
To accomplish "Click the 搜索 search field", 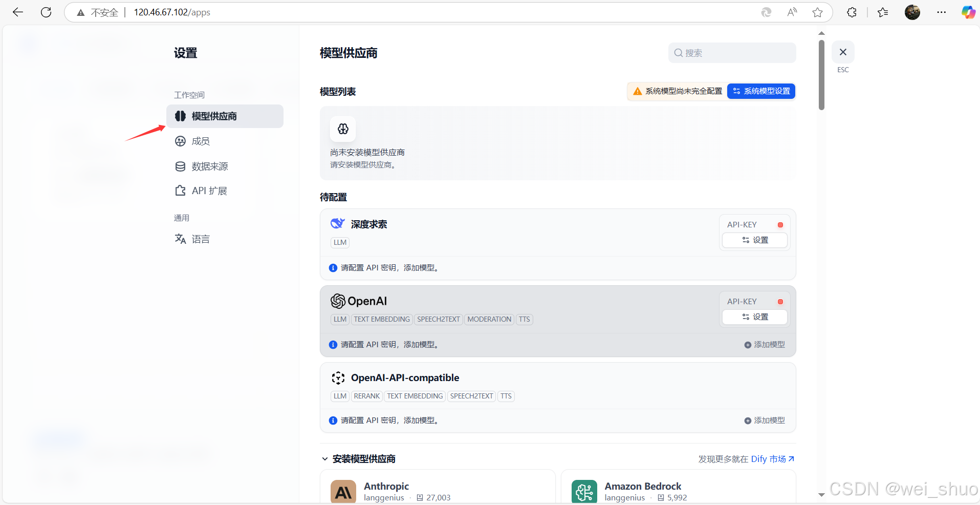I will [731, 52].
